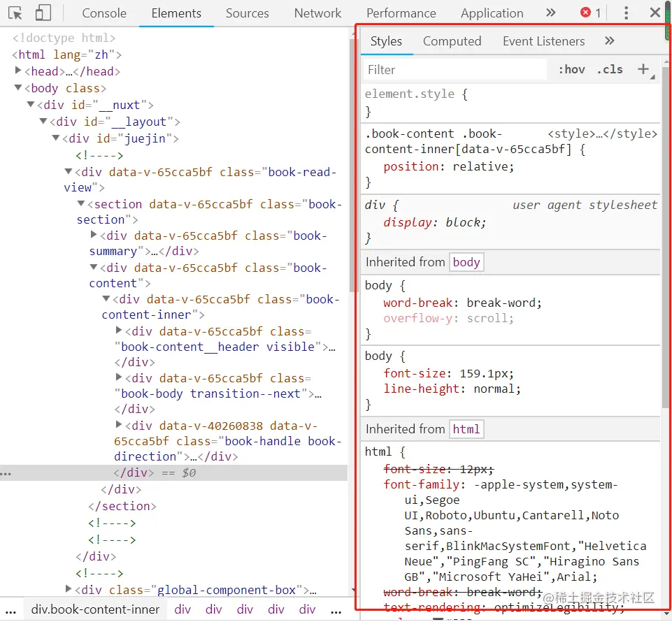The height and width of the screenshot is (622, 672).
Task: Click the Filter styles input field
Action: pyautogui.click(x=455, y=70)
